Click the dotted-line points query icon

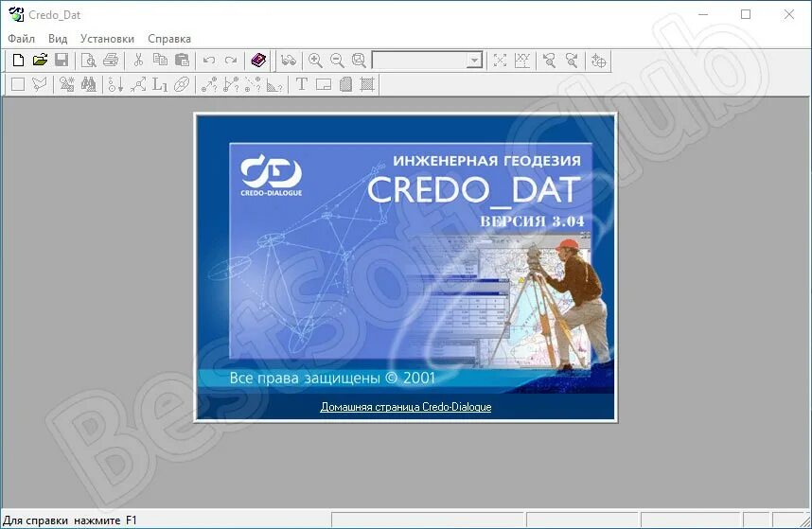pyautogui.click(x=253, y=84)
